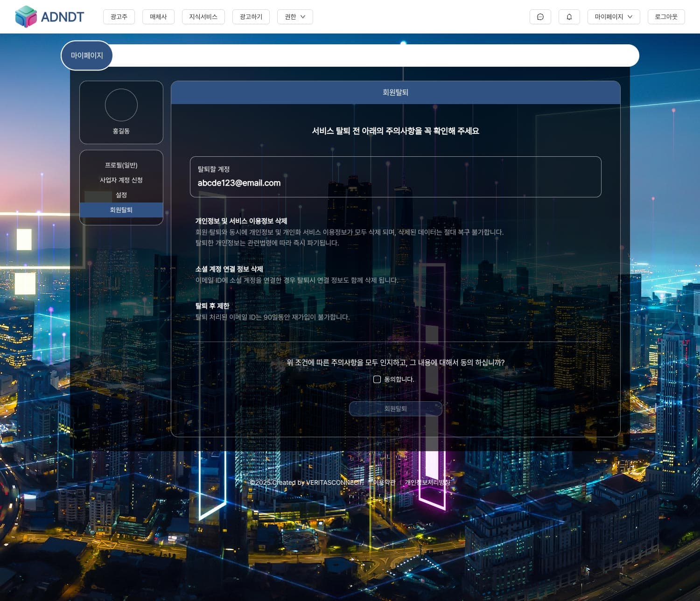
Task: Open the 광고주 menu item
Action: [119, 17]
